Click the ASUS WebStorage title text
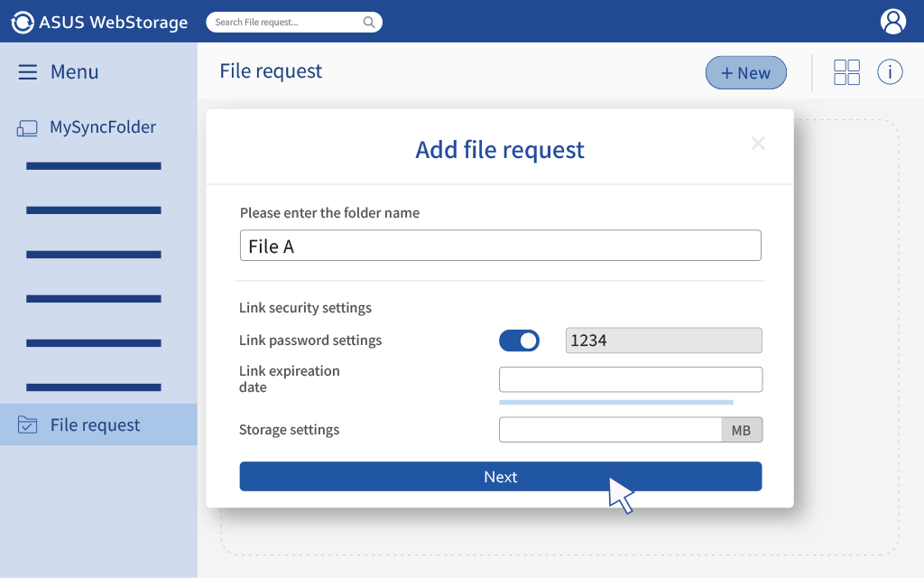The image size is (924, 578). [113, 23]
